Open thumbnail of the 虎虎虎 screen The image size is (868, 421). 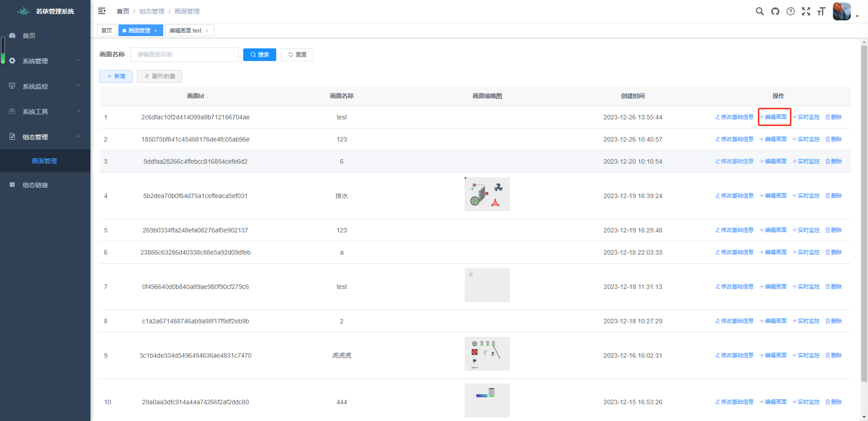[487, 354]
